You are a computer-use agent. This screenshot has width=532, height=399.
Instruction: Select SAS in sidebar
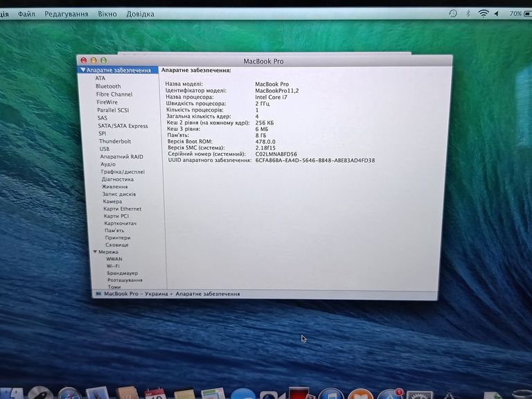click(103, 118)
